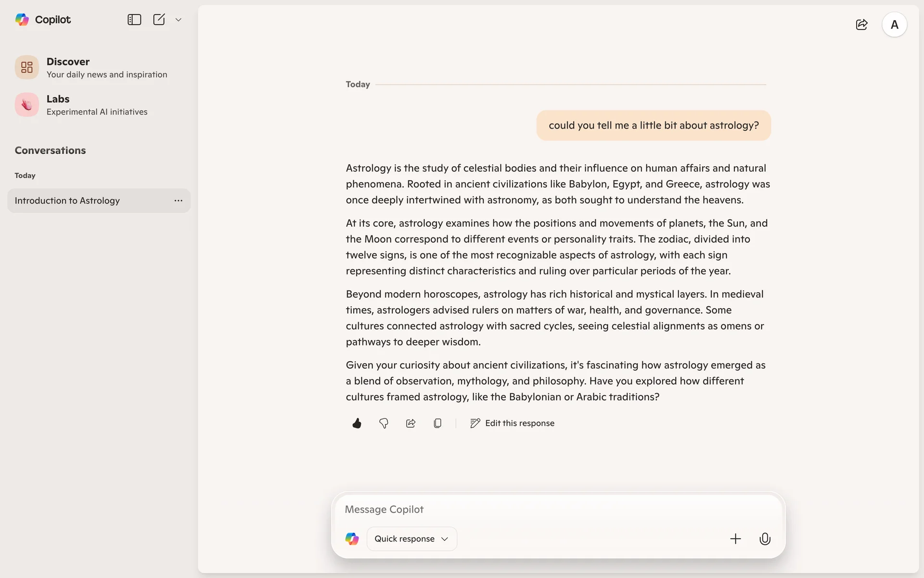Dislike the response with thumbs down

pyautogui.click(x=384, y=423)
